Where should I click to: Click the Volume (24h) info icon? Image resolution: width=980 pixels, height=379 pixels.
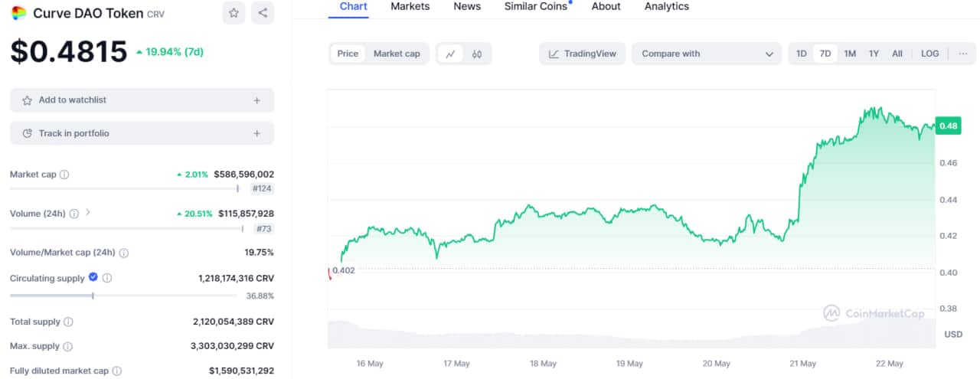(74, 214)
